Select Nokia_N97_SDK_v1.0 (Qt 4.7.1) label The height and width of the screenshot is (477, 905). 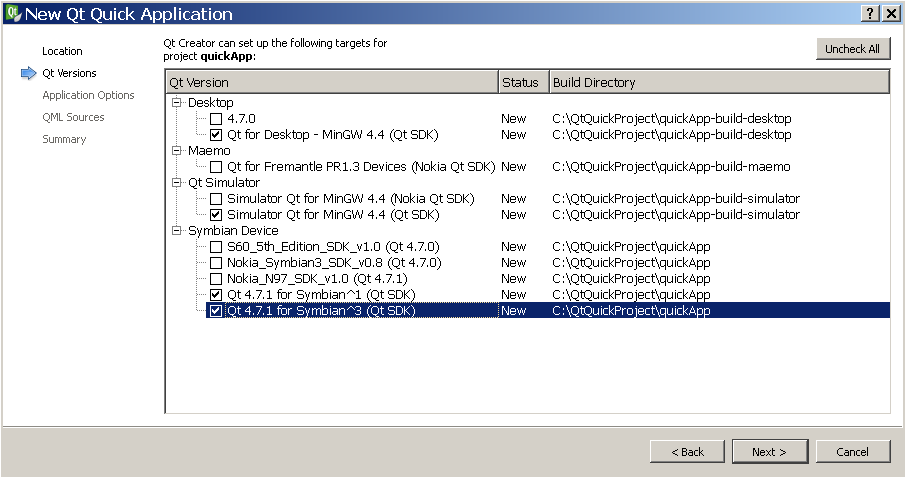pos(317,279)
